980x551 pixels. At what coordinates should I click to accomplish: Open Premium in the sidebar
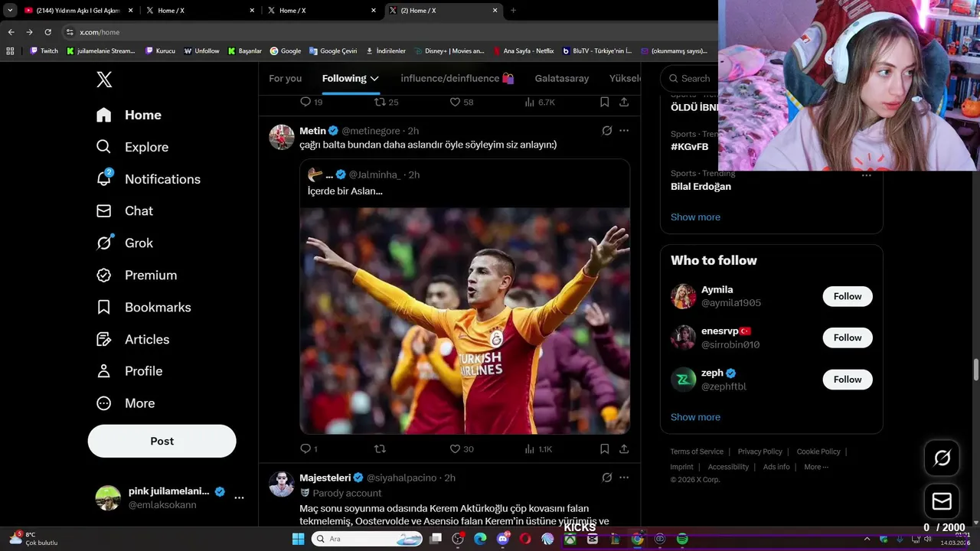click(x=136, y=275)
